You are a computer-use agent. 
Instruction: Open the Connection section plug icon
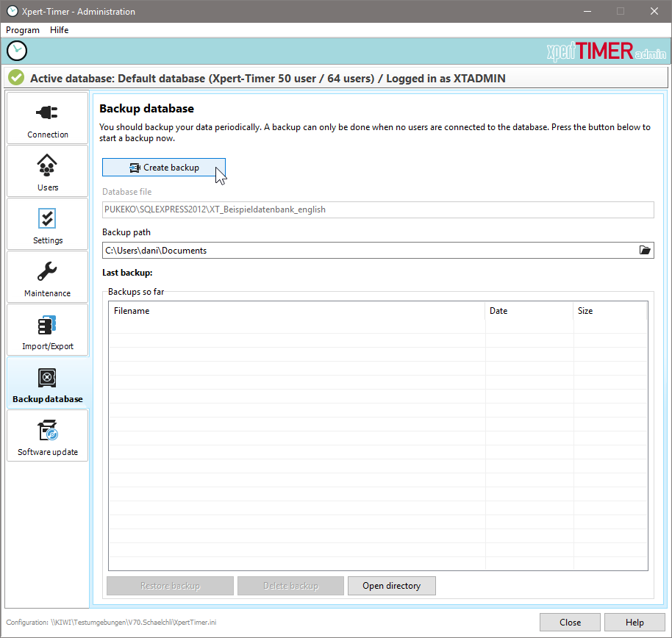tap(48, 113)
